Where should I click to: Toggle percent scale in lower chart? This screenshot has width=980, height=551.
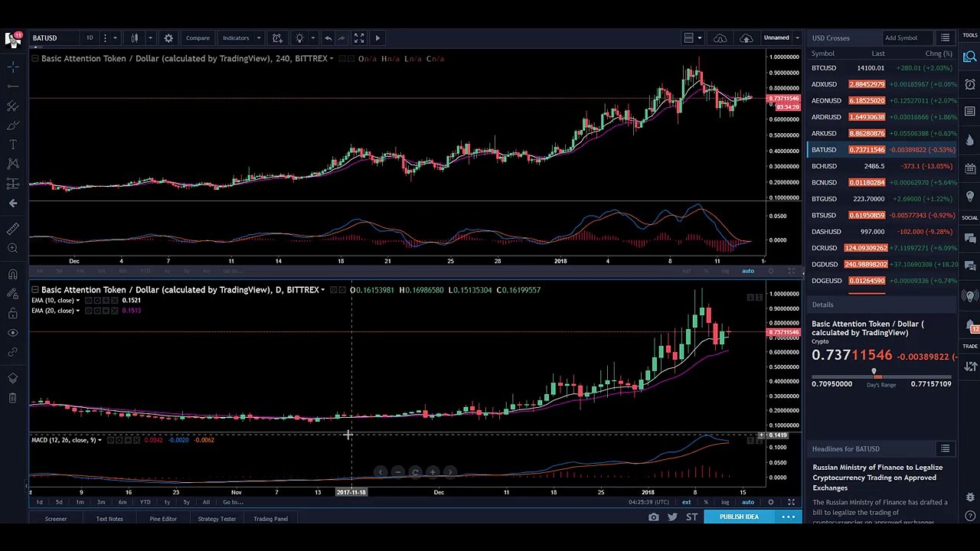click(x=706, y=502)
